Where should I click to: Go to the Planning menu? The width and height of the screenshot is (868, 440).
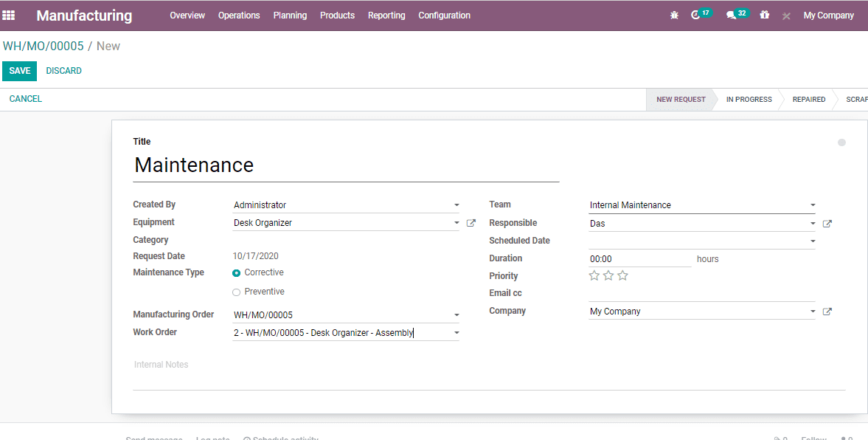click(x=290, y=15)
